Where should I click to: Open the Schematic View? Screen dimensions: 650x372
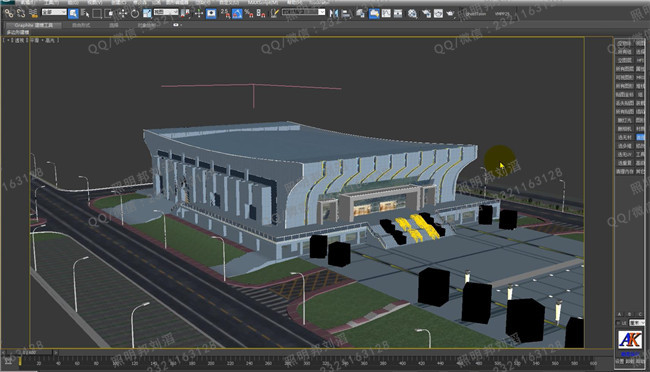click(x=398, y=14)
